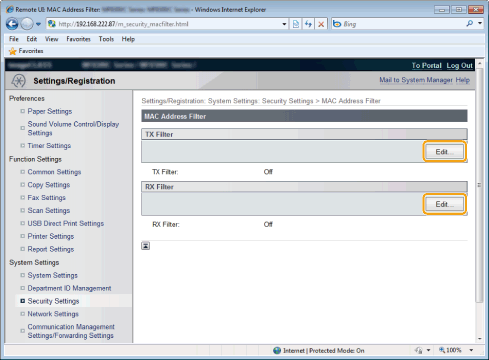This screenshot has width=489, height=360.
Task: Click the Log Out link
Action: coord(459,66)
